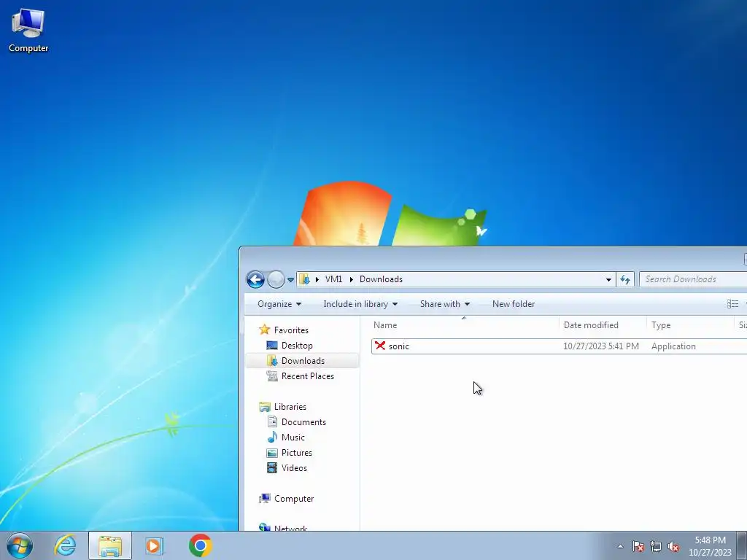Focus the Search Downloads field
747x560 pixels.
click(693, 279)
